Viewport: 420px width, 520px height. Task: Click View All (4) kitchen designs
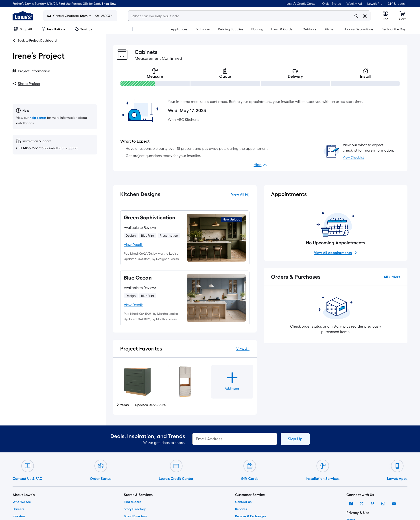click(240, 194)
